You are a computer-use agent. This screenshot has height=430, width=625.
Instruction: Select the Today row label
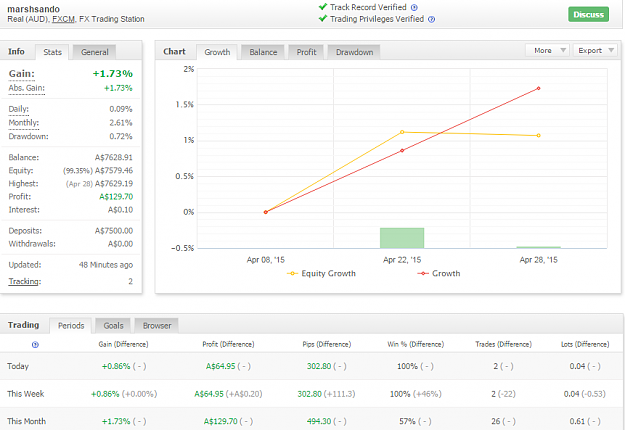pyautogui.click(x=18, y=366)
